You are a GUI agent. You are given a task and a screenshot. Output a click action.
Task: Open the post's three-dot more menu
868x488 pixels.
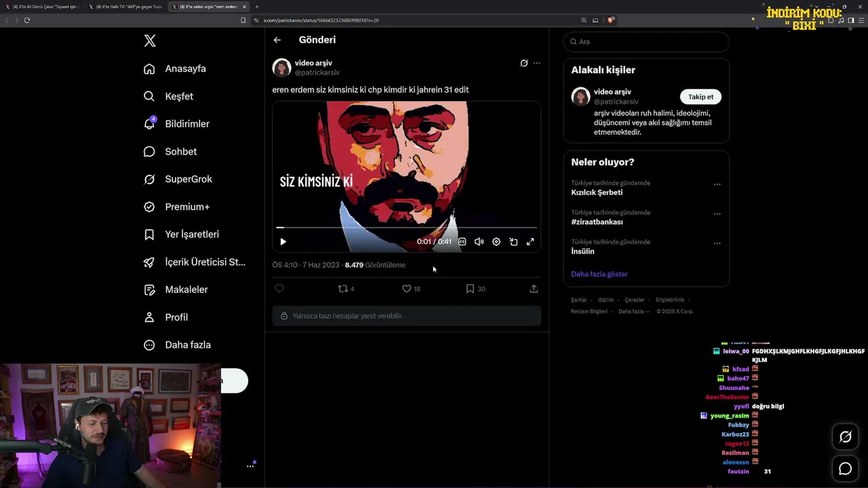[x=536, y=63]
